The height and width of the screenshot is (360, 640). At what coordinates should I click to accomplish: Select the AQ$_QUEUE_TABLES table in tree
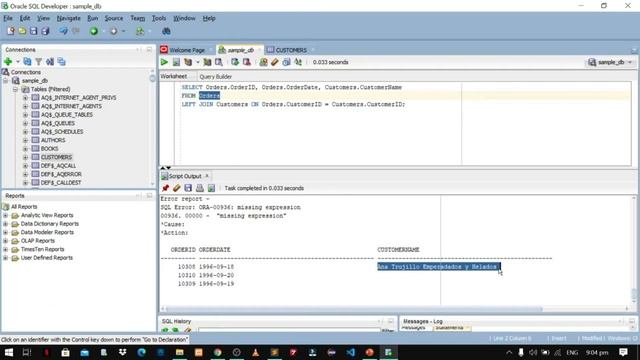pos(67,115)
